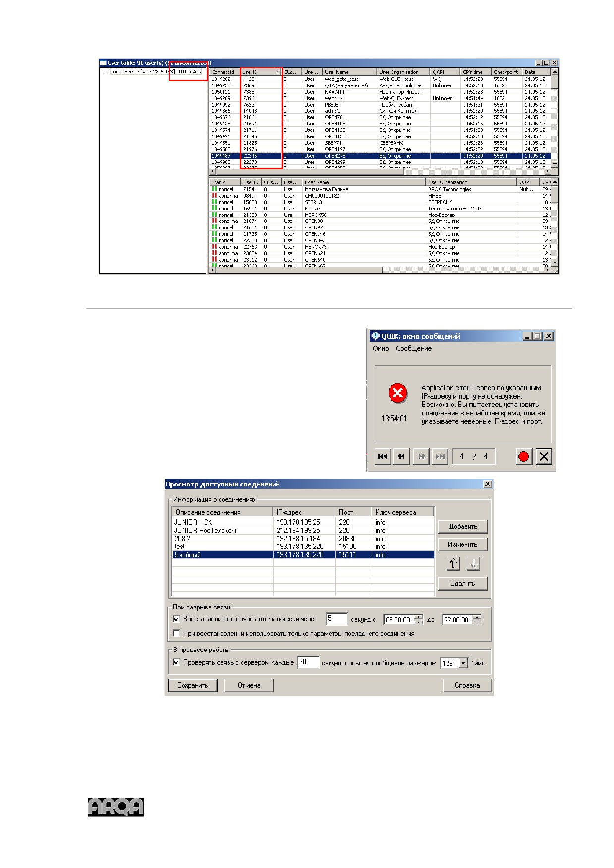Toggle use only last connection parameters checkbox

[x=176, y=633]
